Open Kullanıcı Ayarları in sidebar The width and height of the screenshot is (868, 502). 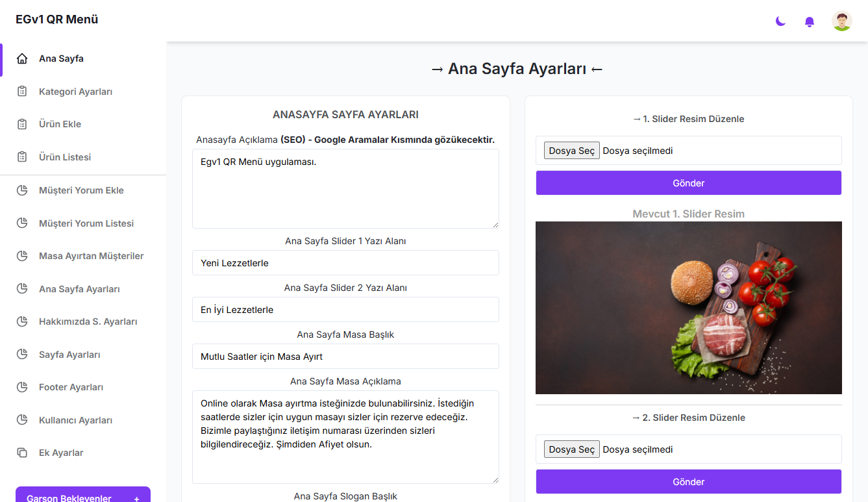75,420
